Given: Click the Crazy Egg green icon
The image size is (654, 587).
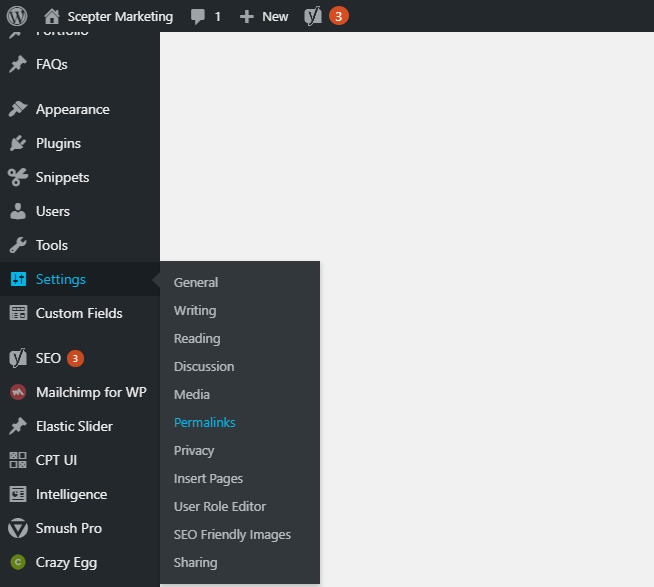Looking at the screenshot, I should click(18, 562).
